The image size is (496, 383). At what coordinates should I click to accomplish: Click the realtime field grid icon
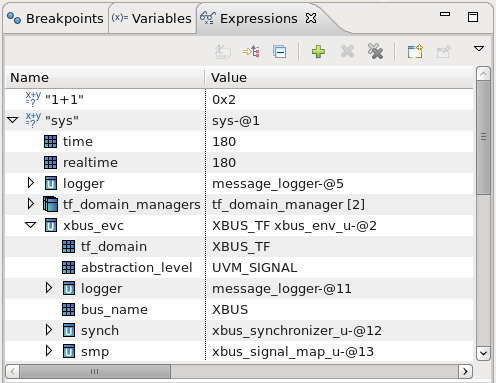pos(50,162)
